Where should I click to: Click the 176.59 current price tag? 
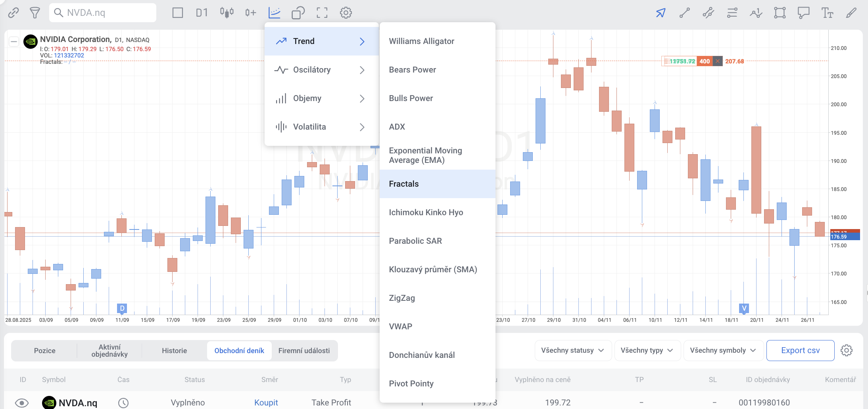point(845,237)
